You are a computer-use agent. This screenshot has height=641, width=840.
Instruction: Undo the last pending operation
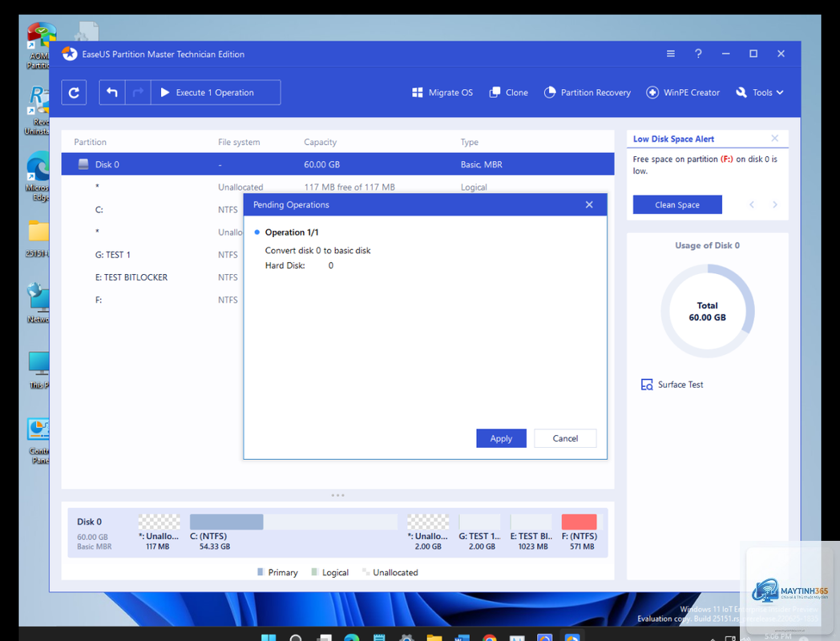[x=112, y=93]
